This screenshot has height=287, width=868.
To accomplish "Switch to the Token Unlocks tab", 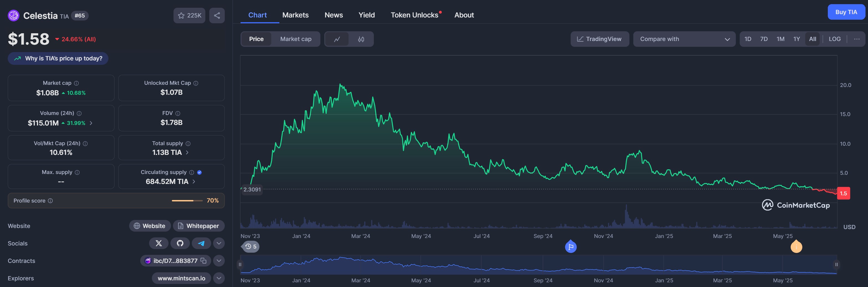I will (x=414, y=15).
